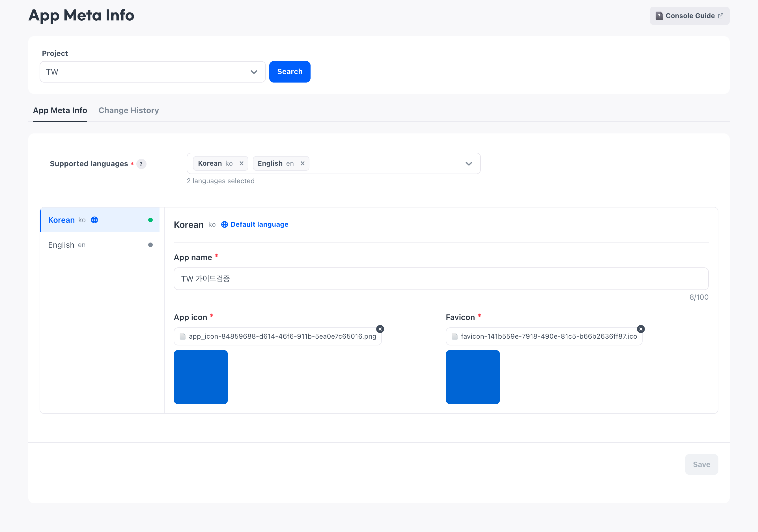758x532 pixels.
Task: Click the Supported languages help icon
Action: click(141, 164)
